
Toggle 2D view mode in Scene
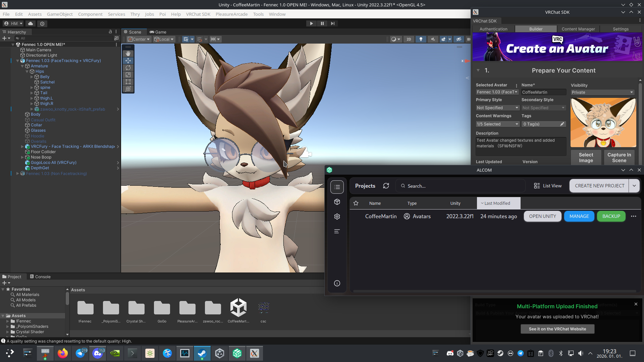pos(409,39)
